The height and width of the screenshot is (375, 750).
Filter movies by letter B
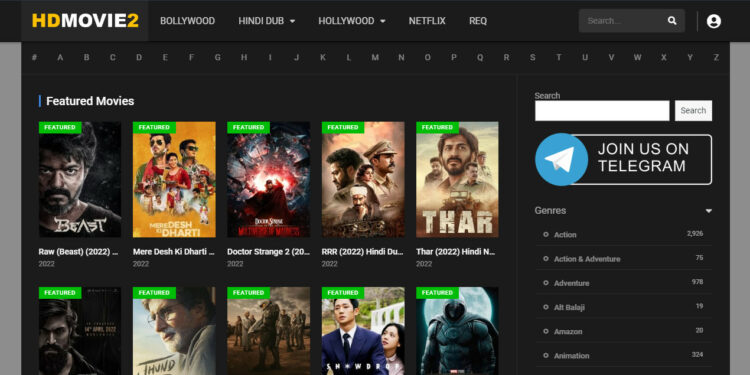(87, 57)
